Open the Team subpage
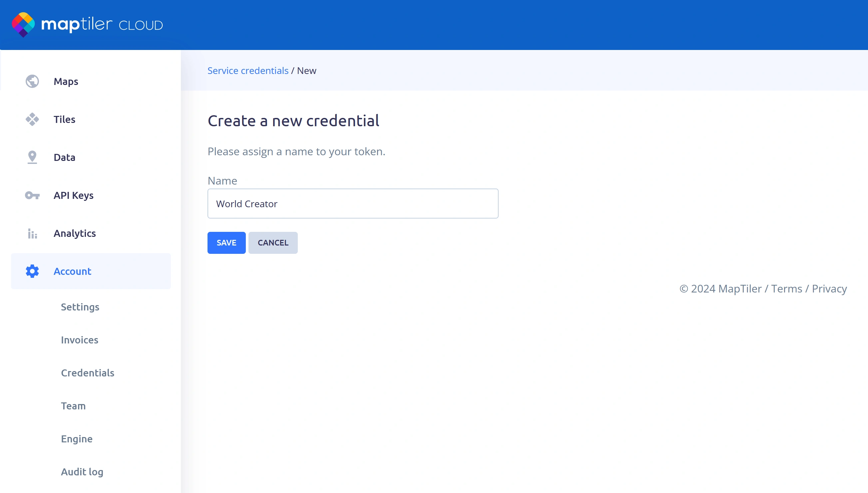Viewport: 868px width, 493px height. coord(73,406)
